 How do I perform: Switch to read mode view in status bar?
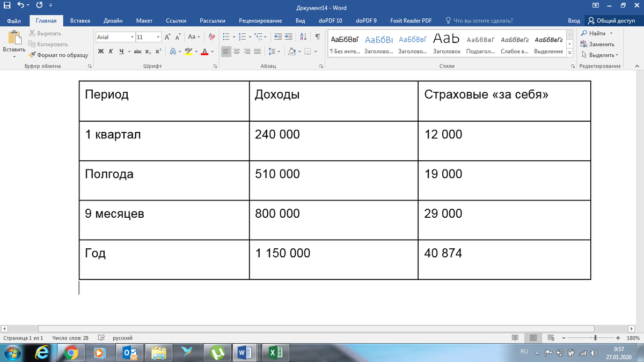pos(515,338)
